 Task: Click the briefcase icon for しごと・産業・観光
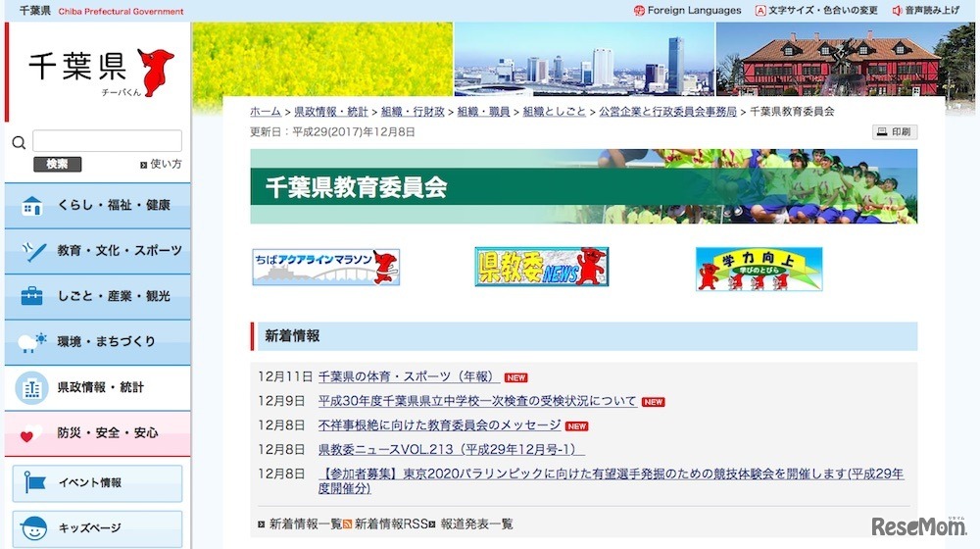[x=31, y=296]
